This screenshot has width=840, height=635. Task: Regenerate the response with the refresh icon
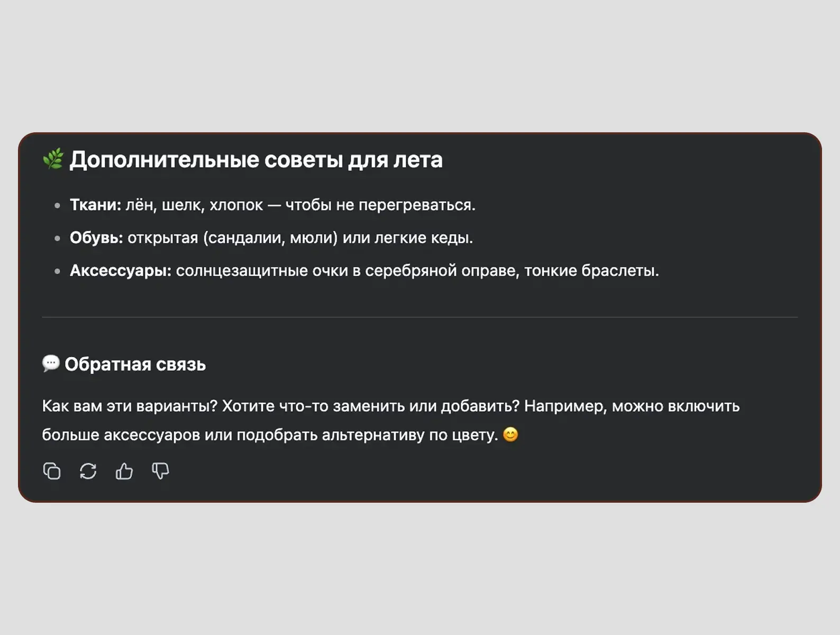[88, 471]
